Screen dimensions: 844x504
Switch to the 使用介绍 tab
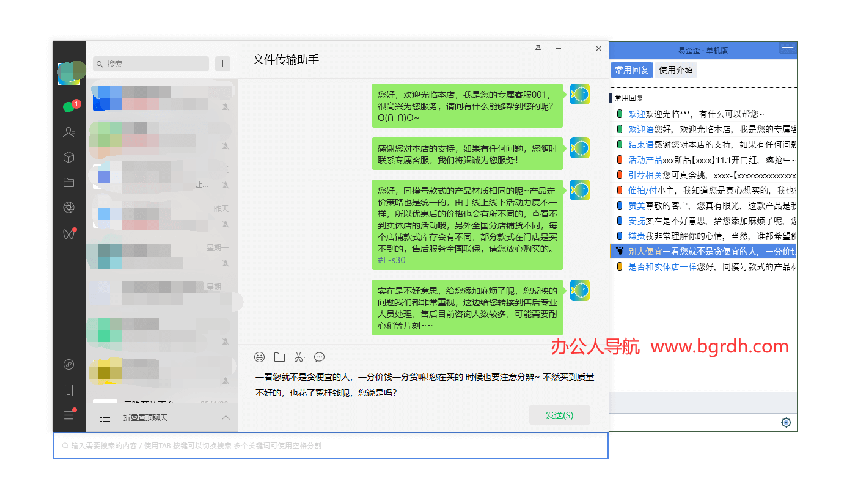pyautogui.click(x=675, y=70)
